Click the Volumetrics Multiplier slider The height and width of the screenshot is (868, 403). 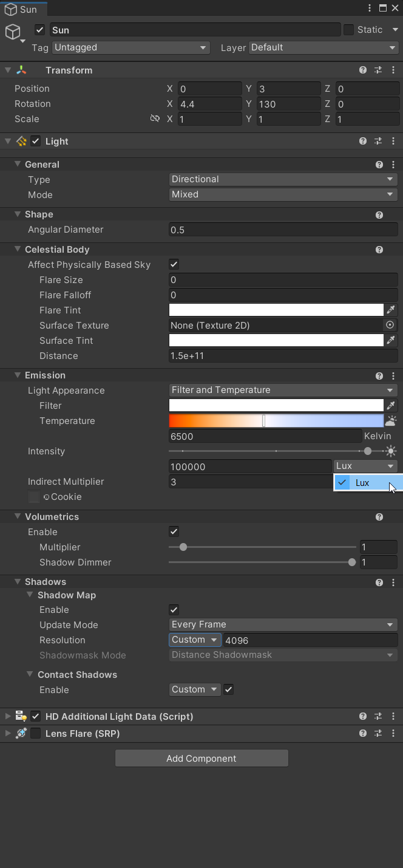[x=262, y=547]
